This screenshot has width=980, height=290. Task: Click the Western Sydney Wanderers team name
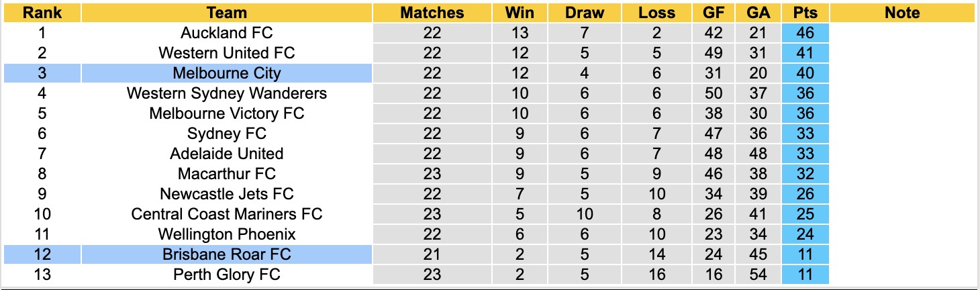[x=227, y=93]
